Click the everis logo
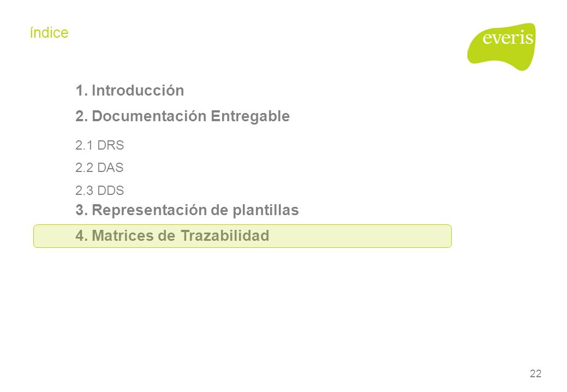This screenshot has height=392, width=567. tap(502, 46)
